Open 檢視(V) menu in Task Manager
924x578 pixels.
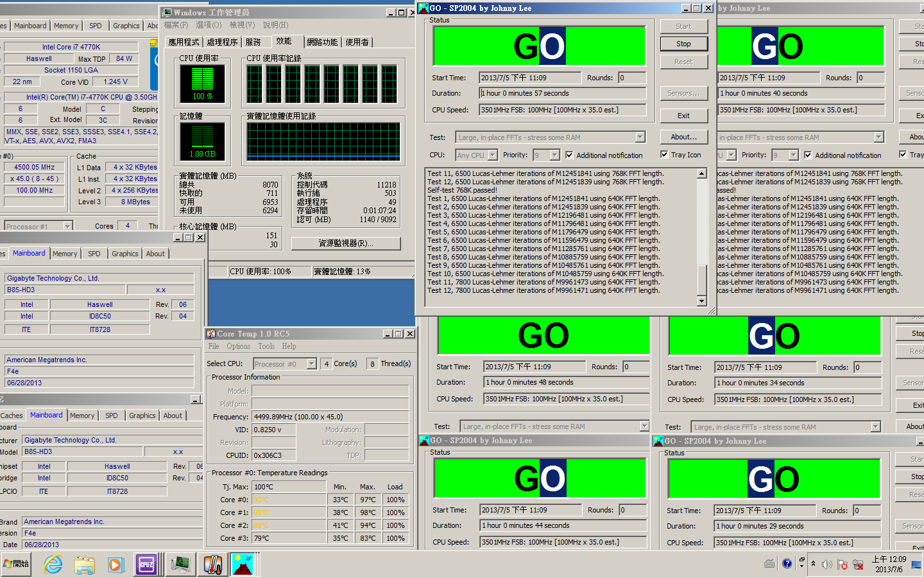click(242, 25)
